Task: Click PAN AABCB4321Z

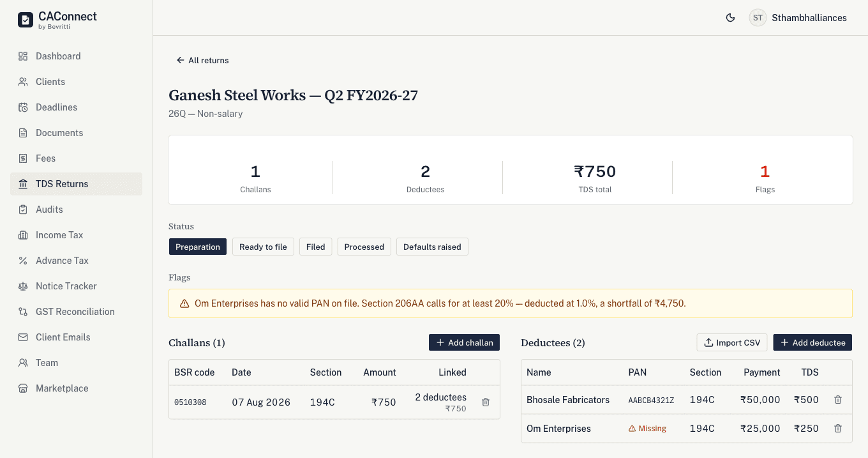Action: (651, 400)
